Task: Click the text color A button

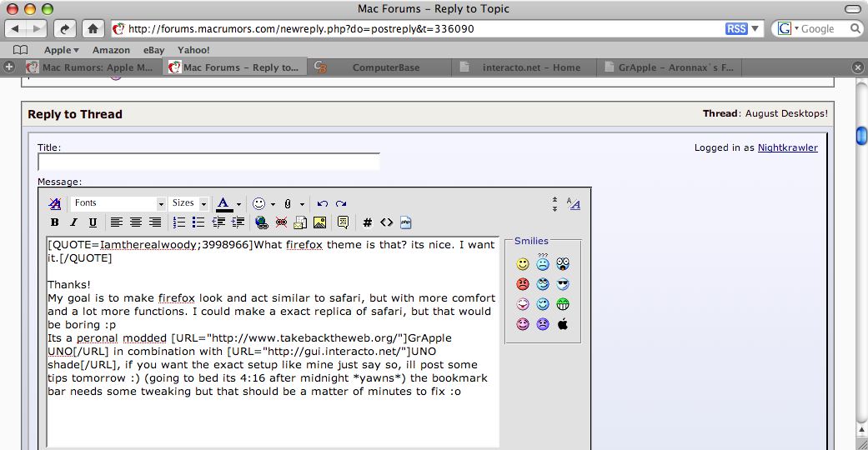Action: pos(223,203)
